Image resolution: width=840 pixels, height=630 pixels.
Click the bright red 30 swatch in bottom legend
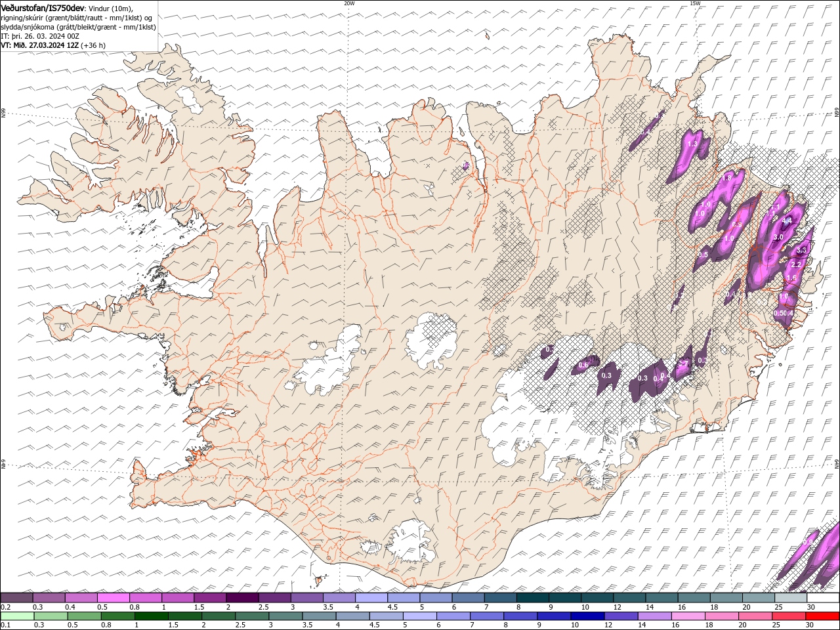tap(822, 616)
